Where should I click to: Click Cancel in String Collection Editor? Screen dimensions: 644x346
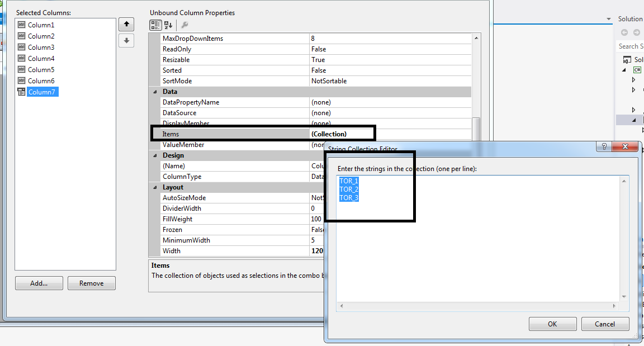point(605,324)
